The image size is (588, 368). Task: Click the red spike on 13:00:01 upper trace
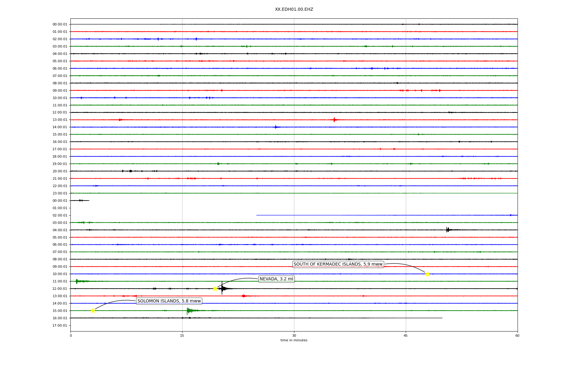[334, 120]
